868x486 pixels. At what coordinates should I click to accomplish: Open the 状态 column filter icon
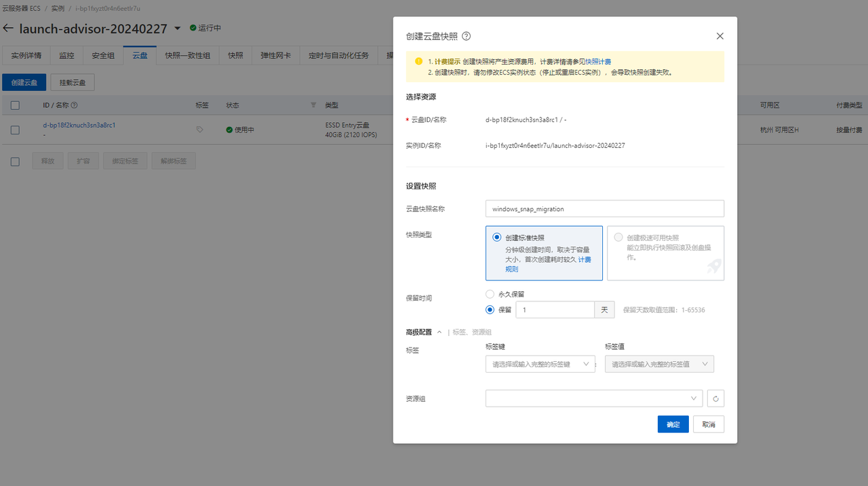(313, 105)
